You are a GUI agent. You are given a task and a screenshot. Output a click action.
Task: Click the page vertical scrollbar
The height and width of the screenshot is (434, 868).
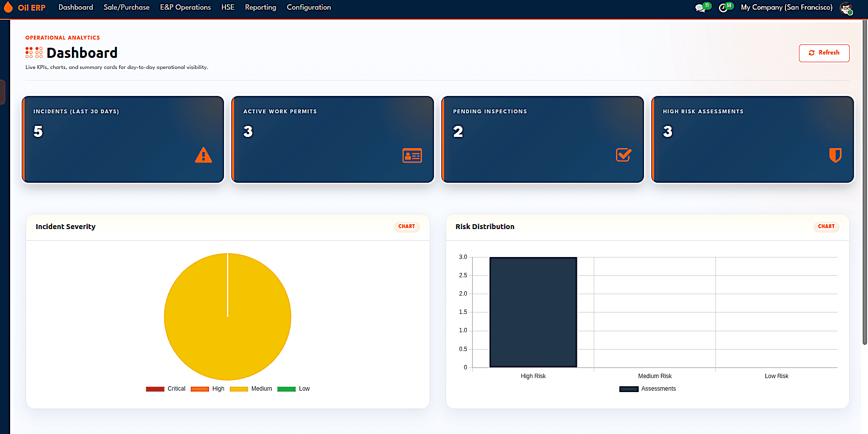click(x=865, y=183)
